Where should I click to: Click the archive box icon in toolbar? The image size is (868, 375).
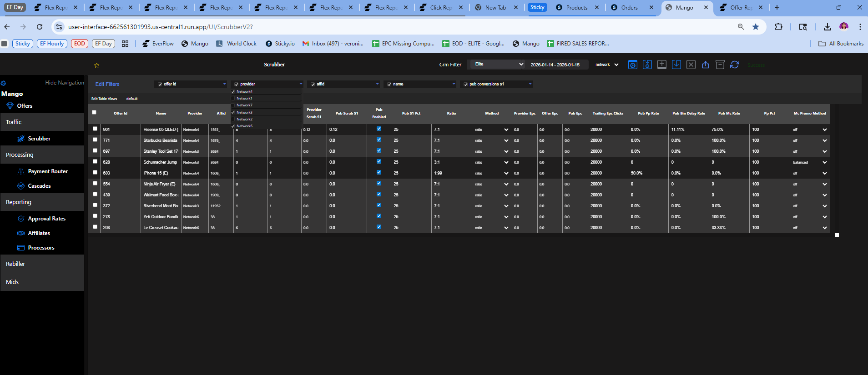[x=720, y=65]
